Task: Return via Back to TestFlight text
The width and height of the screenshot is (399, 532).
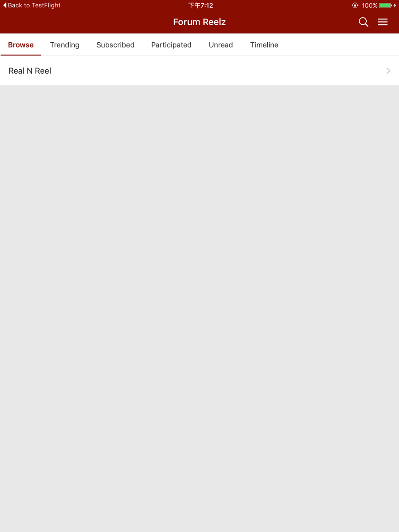Action: (34, 5)
